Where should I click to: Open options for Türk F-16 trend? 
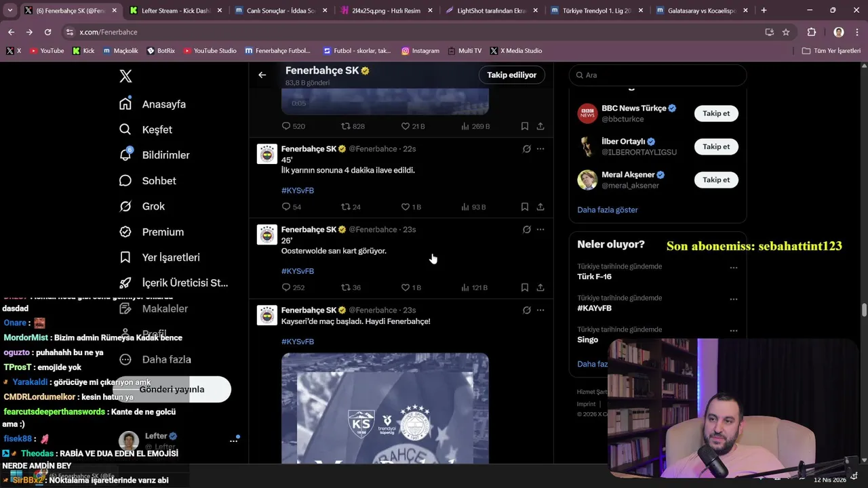733,268
